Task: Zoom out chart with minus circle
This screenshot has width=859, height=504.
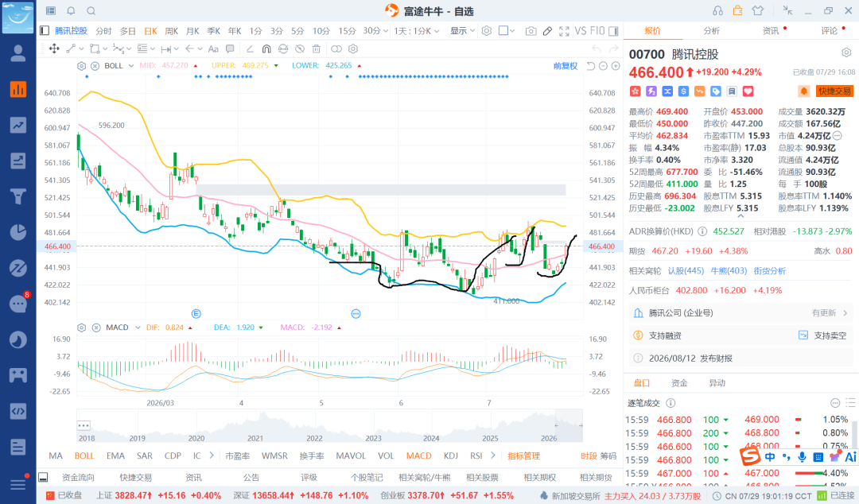Action: tap(603, 66)
